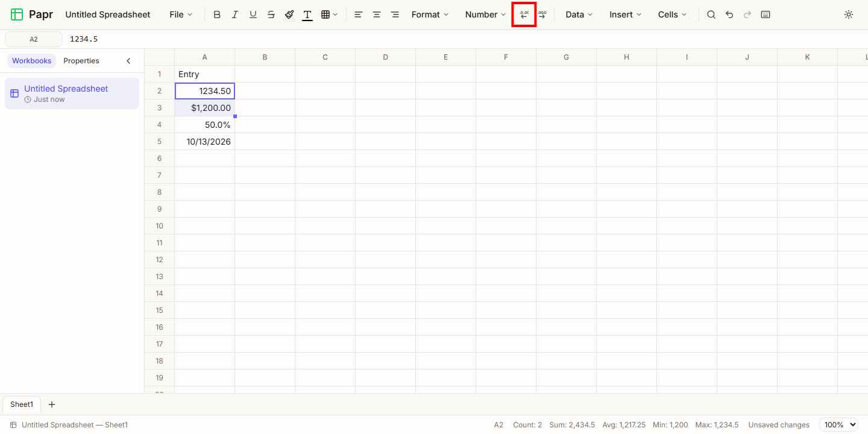
Task: Open the text color picker
Action: pos(307,14)
